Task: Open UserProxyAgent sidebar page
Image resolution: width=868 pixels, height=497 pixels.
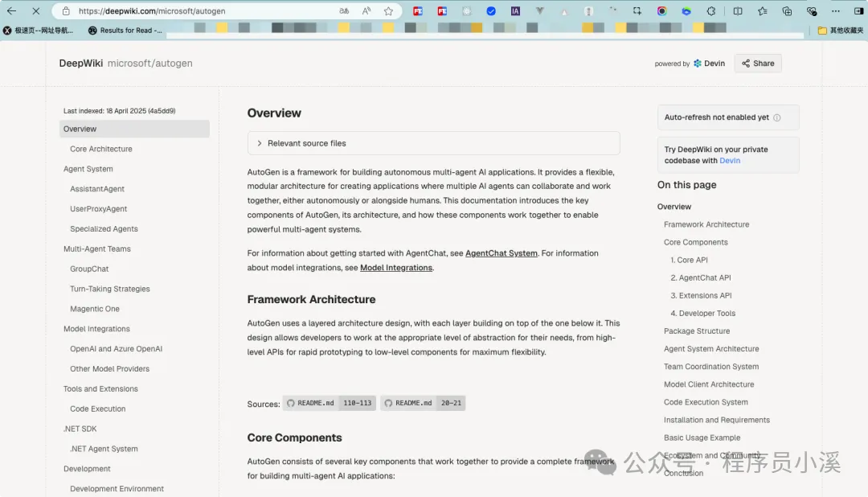Action: pos(99,209)
